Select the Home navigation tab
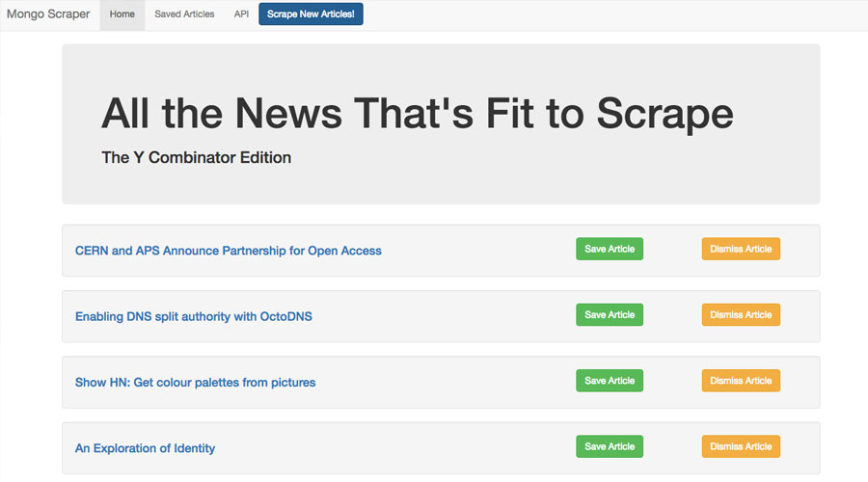Image resolution: width=868 pixels, height=482 pixels. [x=122, y=14]
